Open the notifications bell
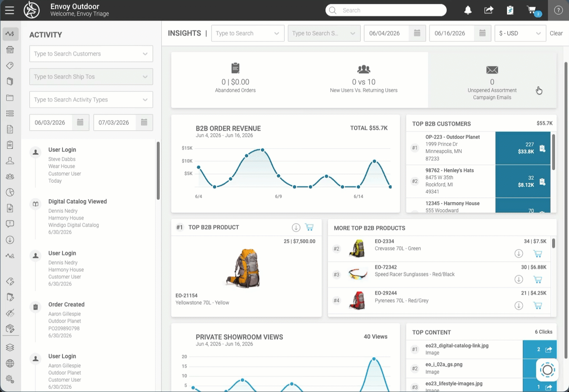This screenshot has width=569, height=392. 468,10
